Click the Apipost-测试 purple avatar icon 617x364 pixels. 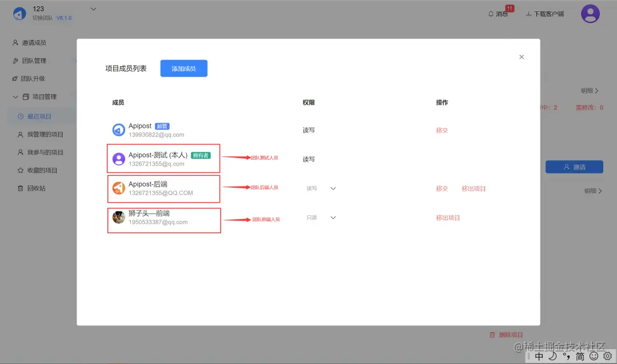(118, 159)
